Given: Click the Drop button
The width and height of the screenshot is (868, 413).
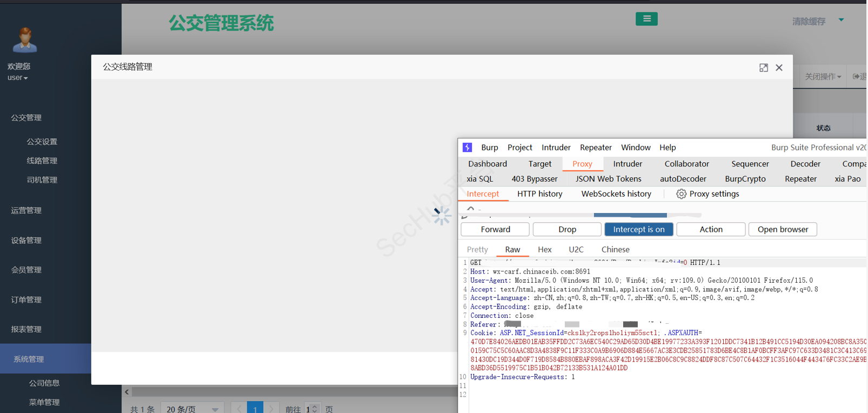Looking at the screenshot, I should [567, 229].
